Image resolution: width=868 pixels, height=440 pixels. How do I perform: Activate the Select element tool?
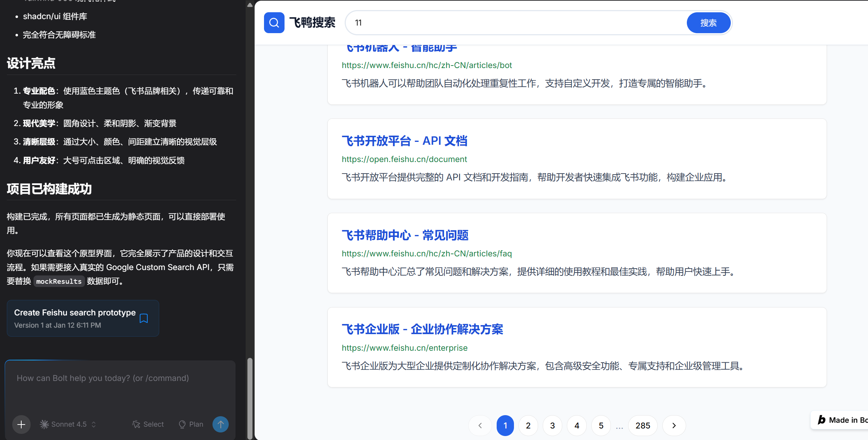click(x=148, y=425)
